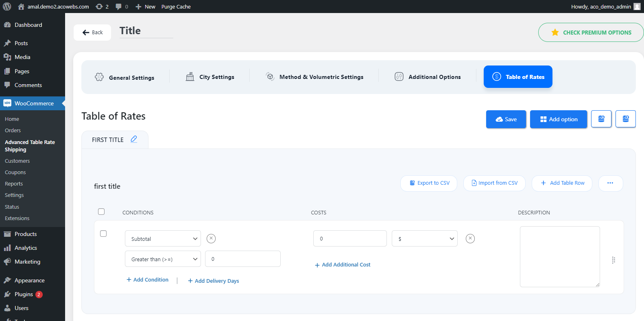Open WooCommerce Status submenu
Image resolution: width=644 pixels, height=321 pixels.
click(12, 207)
